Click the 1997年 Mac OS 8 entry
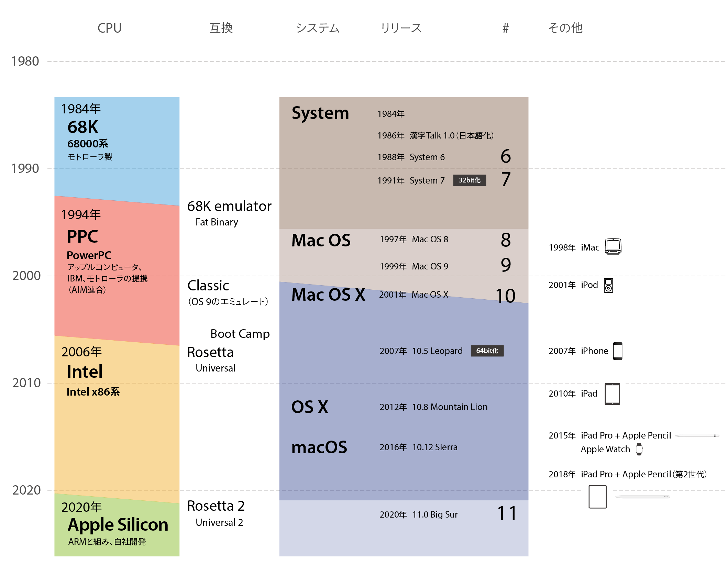The image size is (728, 565). (x=414, y=239)
